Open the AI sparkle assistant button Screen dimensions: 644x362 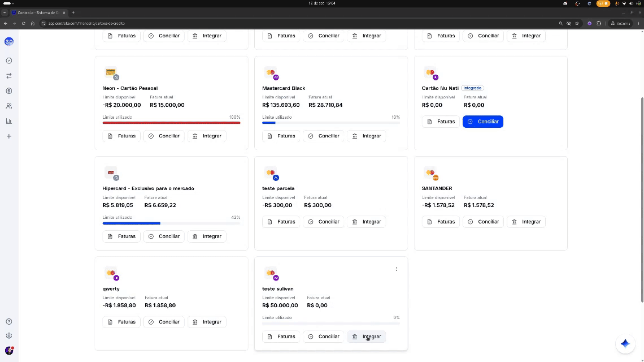625,343
